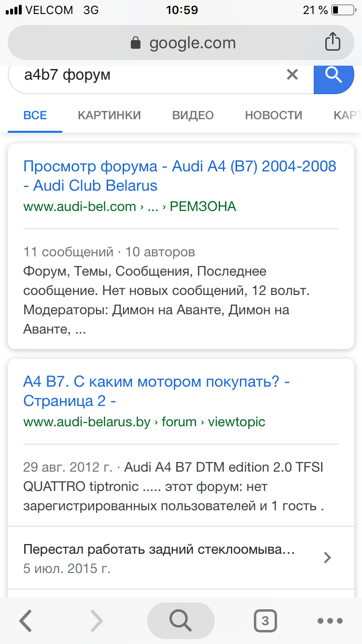The width and height of the screenshot is (362, 644).
Task: Open the tab switcher showing 3
Action: pyautogui.click(x=265, y=621)
